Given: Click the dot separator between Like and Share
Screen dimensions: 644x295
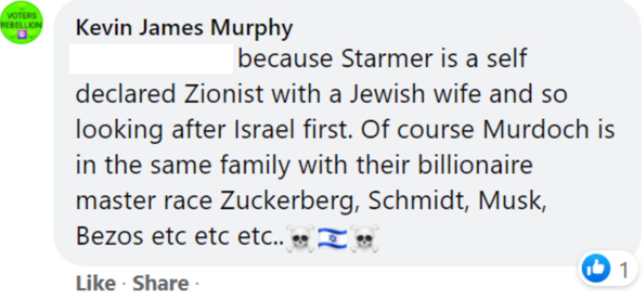Looking at the screenshot, I should click(x=124, y=284).
